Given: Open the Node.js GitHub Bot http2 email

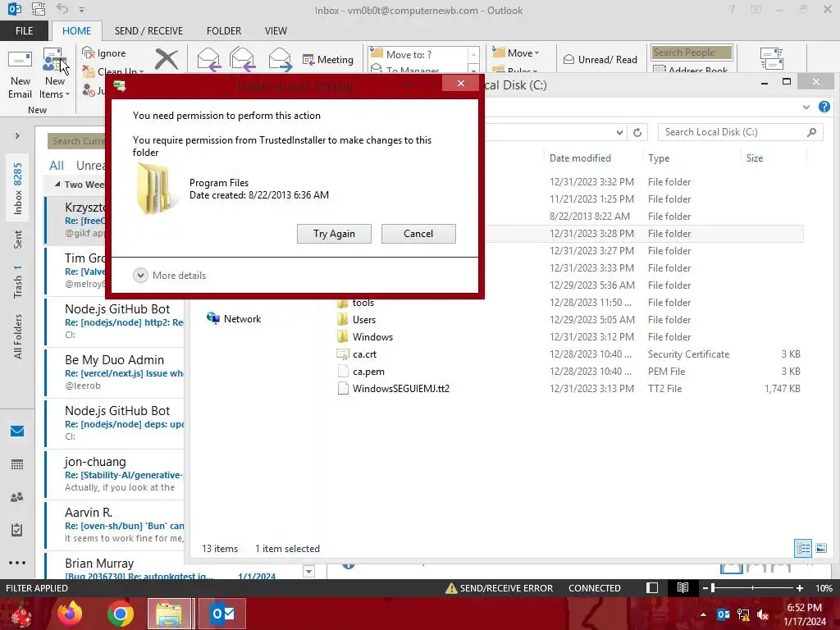Looking at the screenshot, I should click(x=115, y=322).
